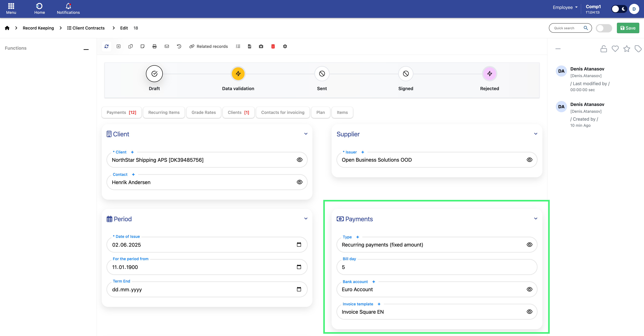Viewport: 644px width, 336px height.
Task: Add new Bank account with plus icon
Action: pyautogui.click(x=373, y=281)
